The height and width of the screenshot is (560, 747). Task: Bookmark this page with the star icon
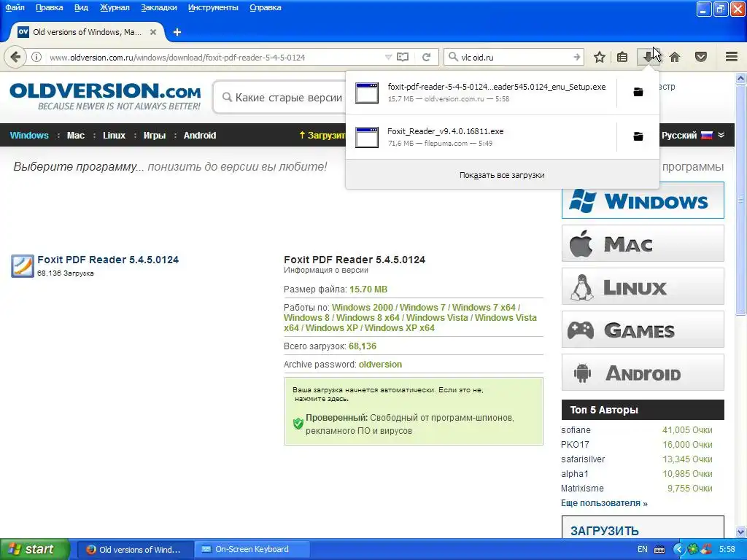click(x=600, y=57)
